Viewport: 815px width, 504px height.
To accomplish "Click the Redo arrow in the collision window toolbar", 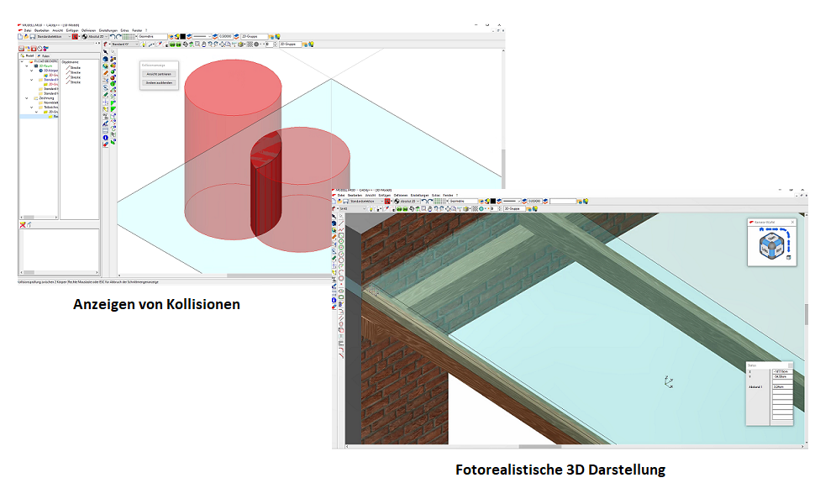I will (x=118, y=36).
